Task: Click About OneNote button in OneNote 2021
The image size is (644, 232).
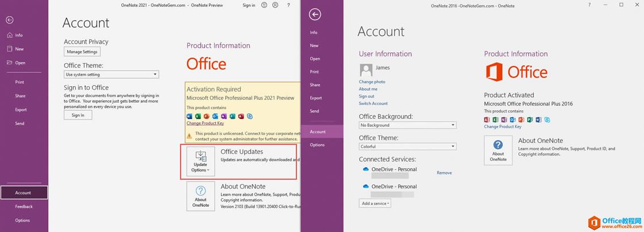Action: 200,196
